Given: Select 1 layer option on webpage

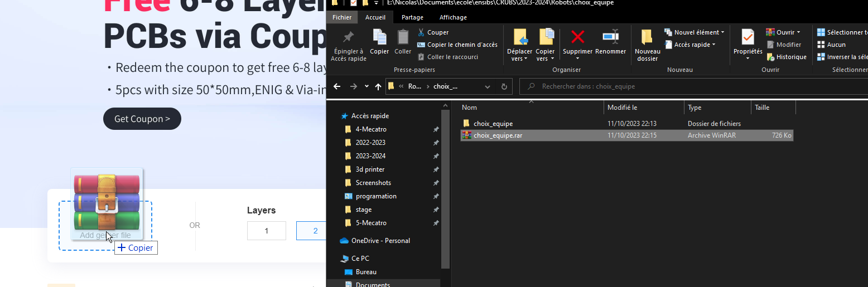Looking at the screenshot, I should [x=267, y=231].
